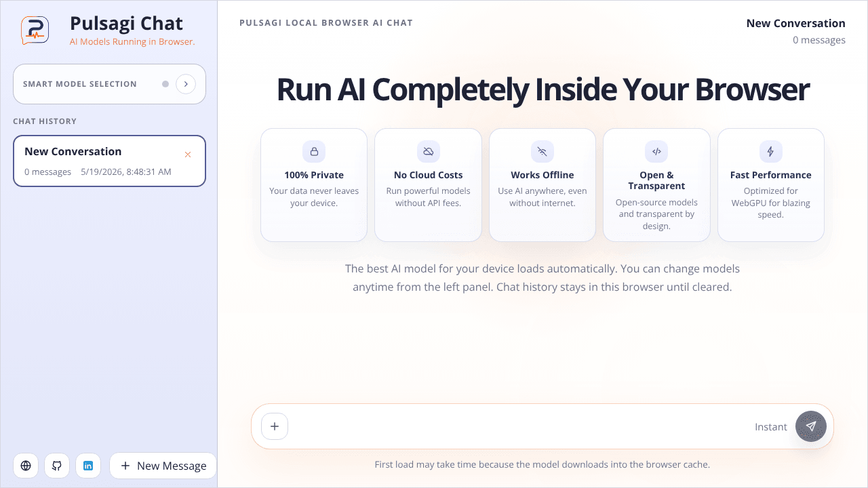
Task: Expand Smart Model Selection chevron
Action: click(186, 84)
